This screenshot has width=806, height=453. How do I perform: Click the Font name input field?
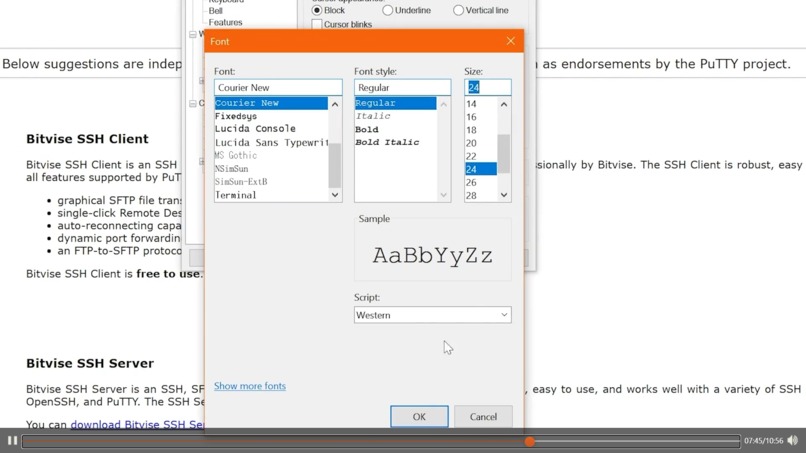[x=278, y=87]
